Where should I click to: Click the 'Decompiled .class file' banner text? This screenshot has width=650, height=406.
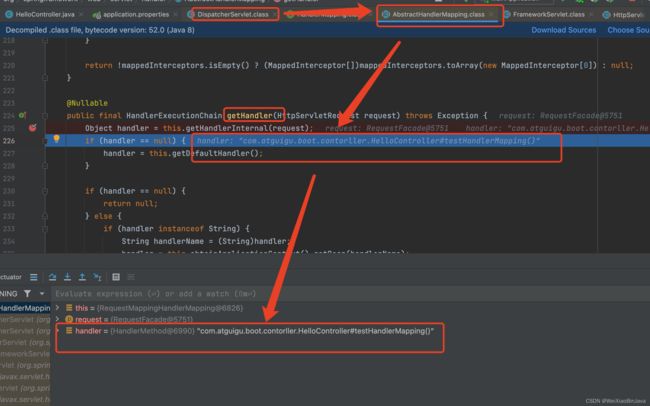(100, 30)
